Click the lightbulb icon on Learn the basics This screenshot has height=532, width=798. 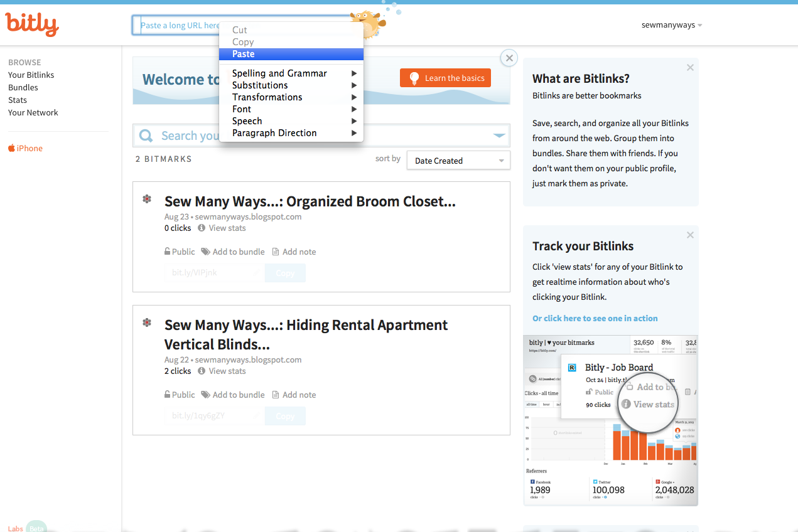pyautogui.click(x=414, y=78)
